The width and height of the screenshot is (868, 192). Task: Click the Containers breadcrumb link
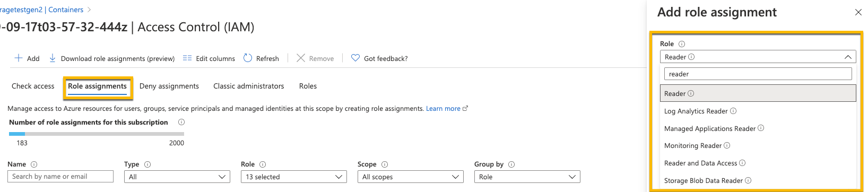pyautogui.click(x=66, y=10)
